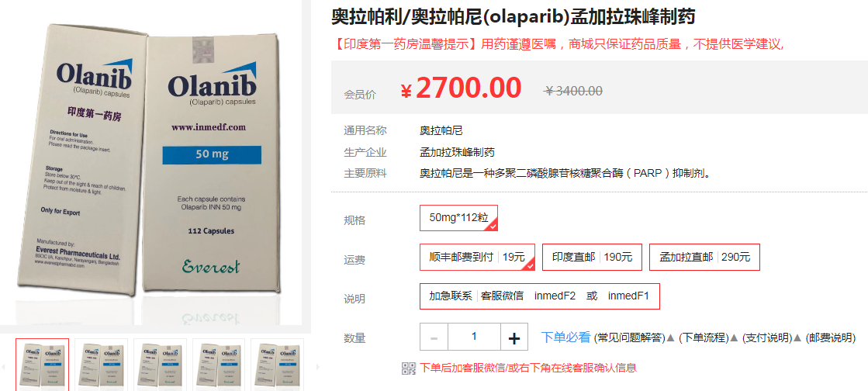The height and width of the screenshot is (391, 868).
Task: Click the quantity input field
Action: tap(475, 337)
